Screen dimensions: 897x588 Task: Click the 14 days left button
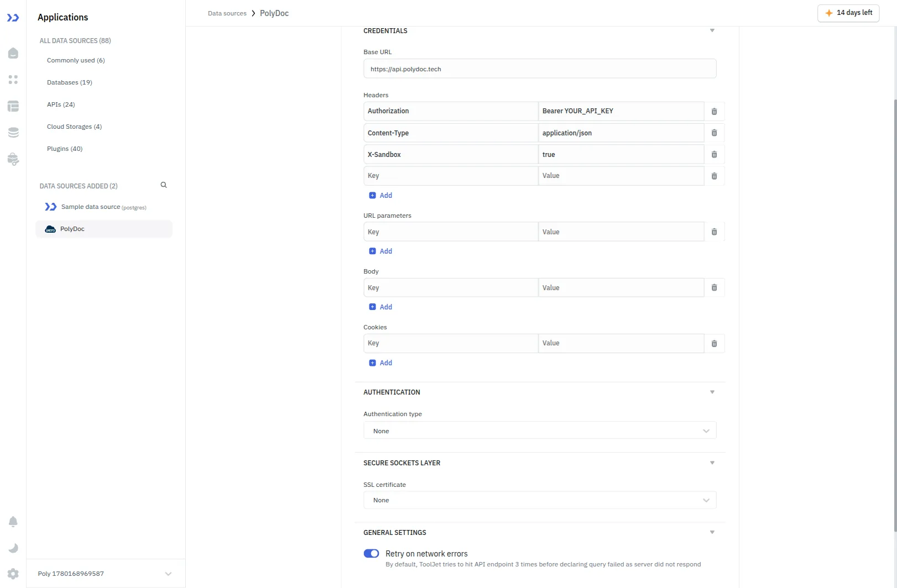pos(848,13)
